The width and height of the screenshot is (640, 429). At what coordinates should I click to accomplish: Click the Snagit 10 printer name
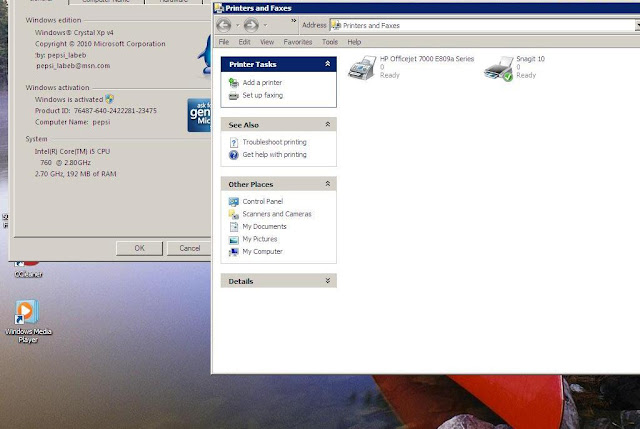click(530, 59)
